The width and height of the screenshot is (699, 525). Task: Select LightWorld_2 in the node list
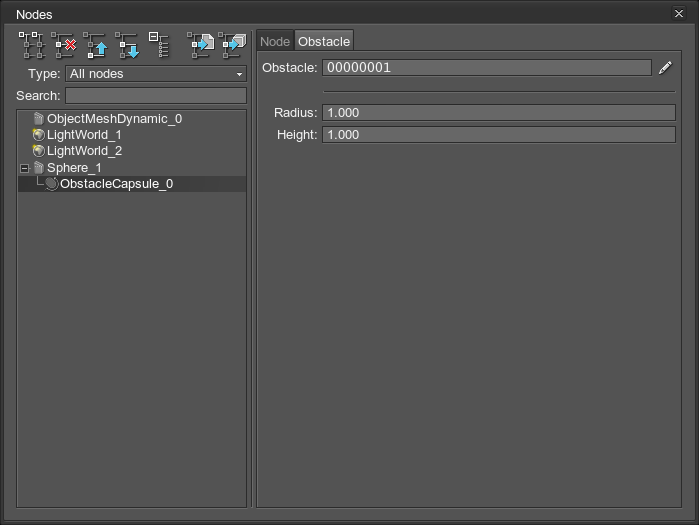coord(84,151)
